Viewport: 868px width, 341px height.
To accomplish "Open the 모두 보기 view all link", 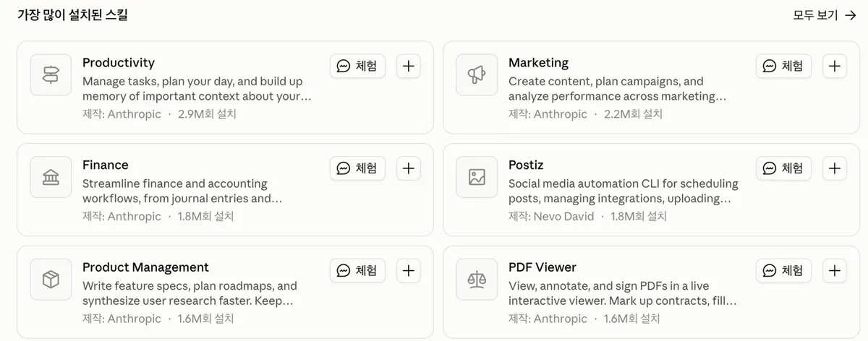I will (825, 15).
